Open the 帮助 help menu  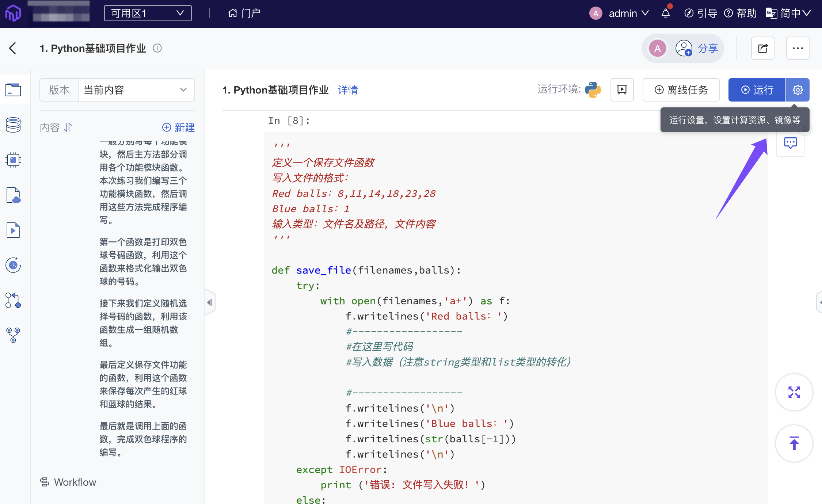(741, 14)
